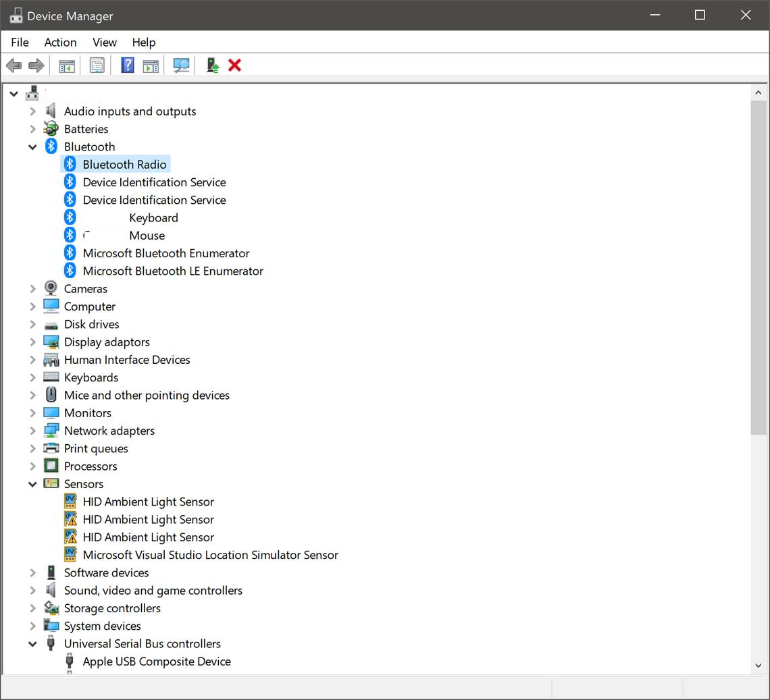
Task: Click the Universal Serial Bus controllers label
Action: pyautogui.click(x=143, y=644)
